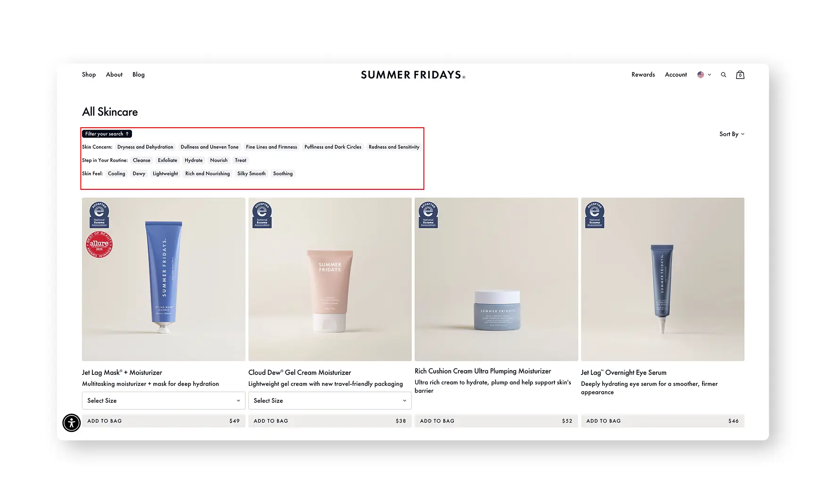The width and height of the screenshot is (826, 504).
Task: Add Cloud Dew Moisturizer to bag for $38
Action: point(330,421)
